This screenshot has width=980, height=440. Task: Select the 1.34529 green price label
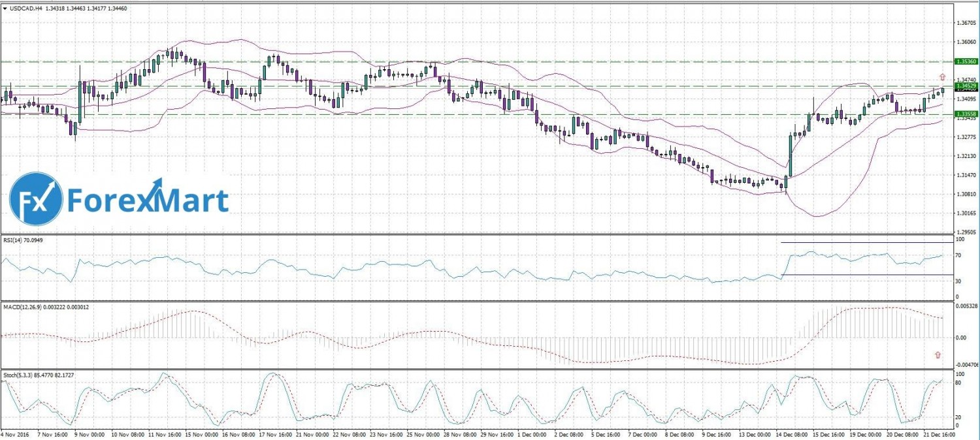coord(966,86)
